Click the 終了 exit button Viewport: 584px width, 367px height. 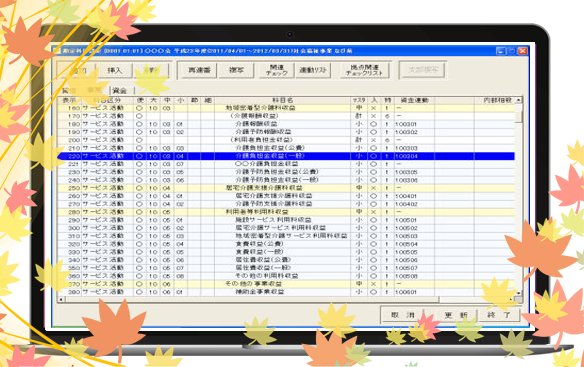[499, 315]
